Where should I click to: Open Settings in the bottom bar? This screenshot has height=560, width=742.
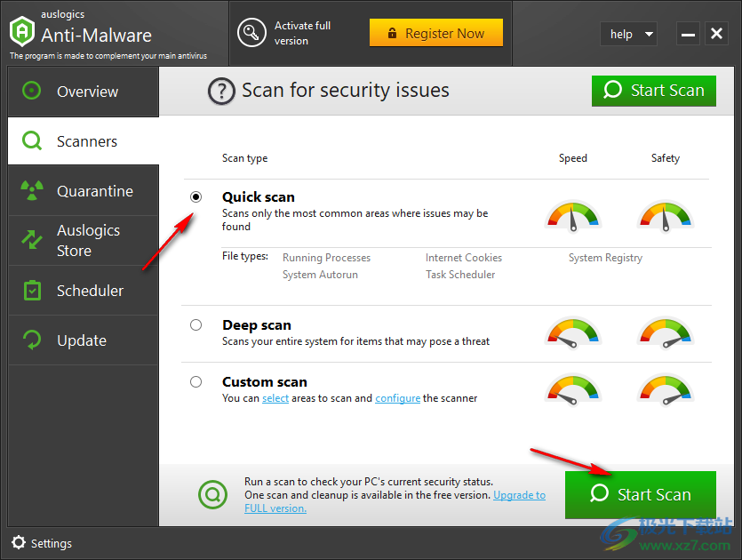[x=42, y=543]
